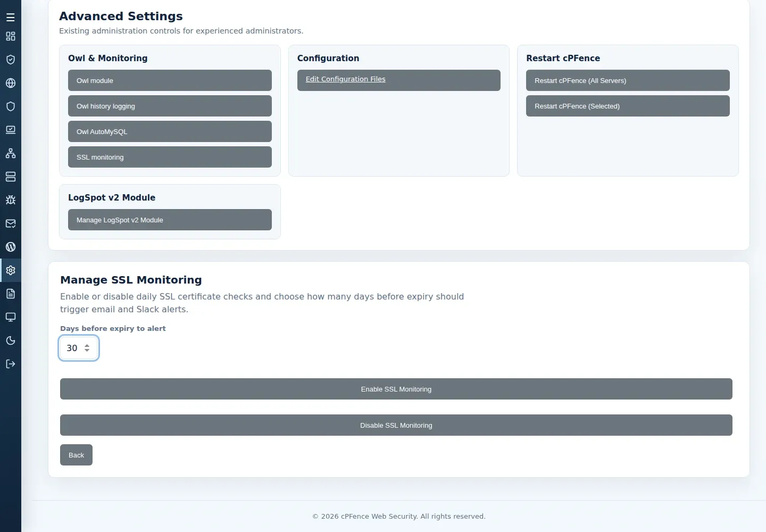Click the "Advanced Settings" heading

point(121,16)
